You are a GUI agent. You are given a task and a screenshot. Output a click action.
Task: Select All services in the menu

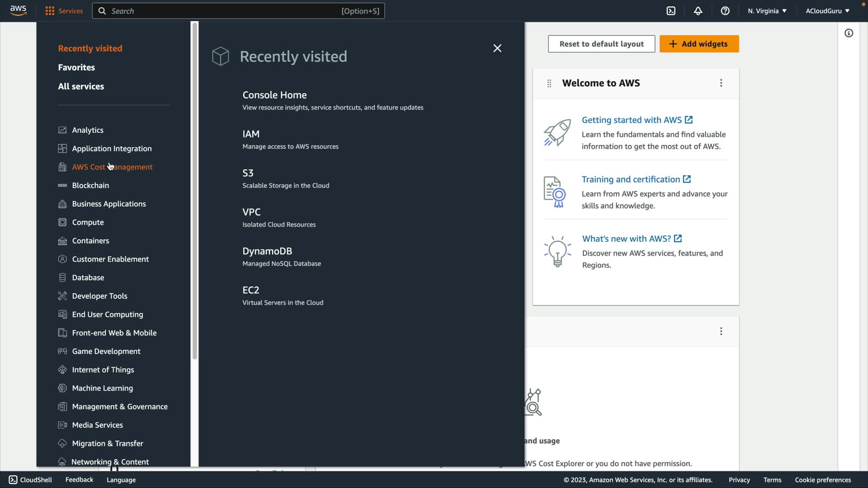click(x=81, y=86)
